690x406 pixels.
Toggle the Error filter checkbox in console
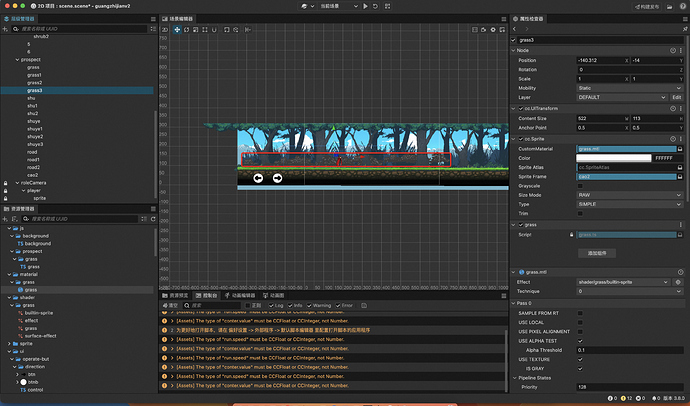340,305
